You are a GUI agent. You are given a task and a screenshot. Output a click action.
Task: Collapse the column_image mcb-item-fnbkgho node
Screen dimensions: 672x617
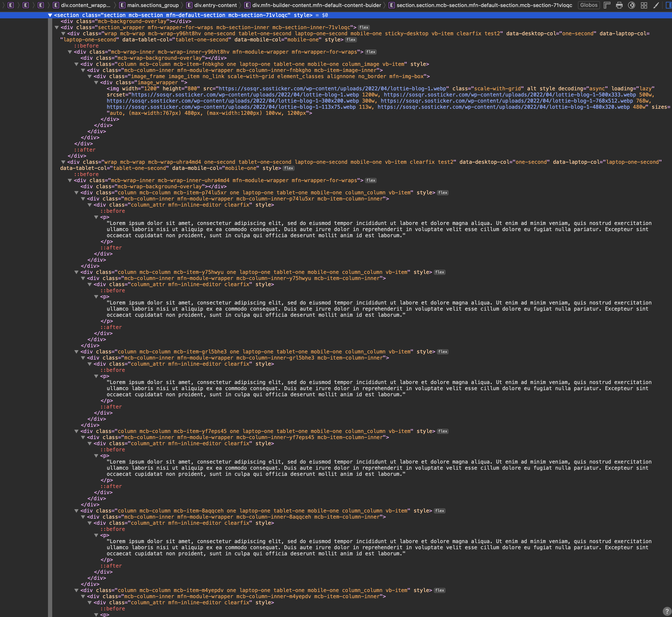(x=76, y=64)
